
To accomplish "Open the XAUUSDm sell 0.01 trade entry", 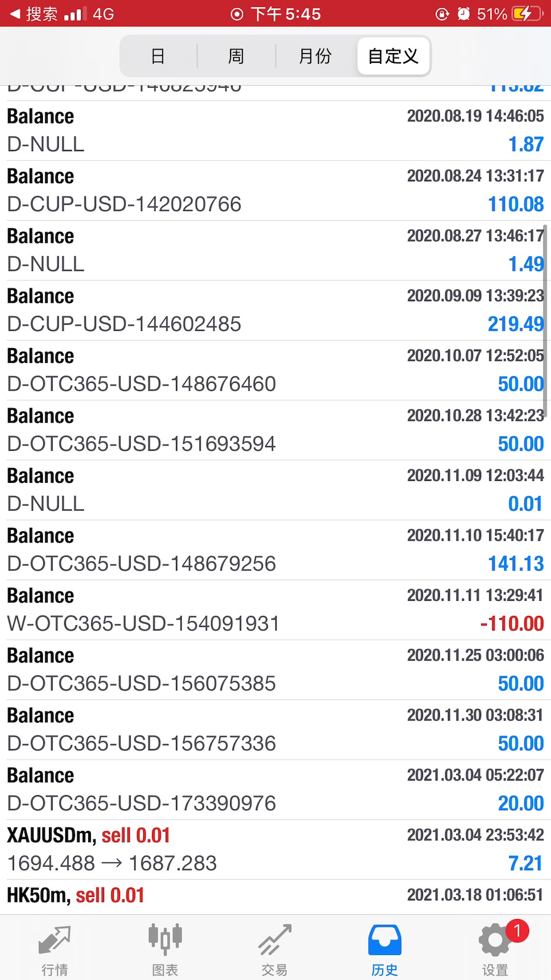I will (x=275, y=849).
